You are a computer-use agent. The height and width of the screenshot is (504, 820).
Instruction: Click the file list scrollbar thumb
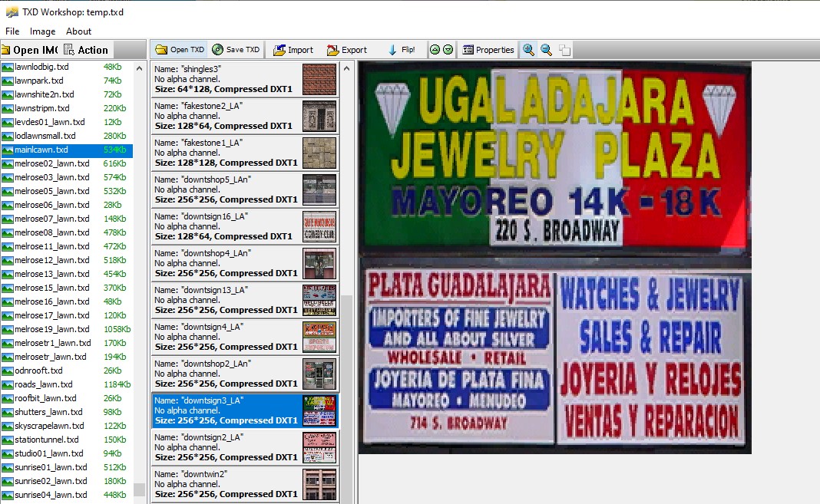click(x=139, y=489)
